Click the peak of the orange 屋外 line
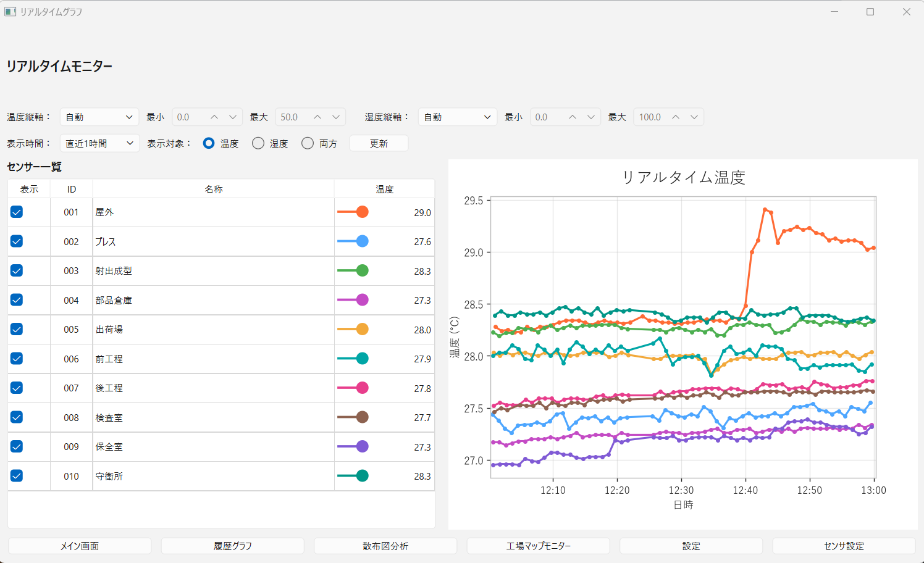This screenshot has width=924, height=563. click(765, 210)
